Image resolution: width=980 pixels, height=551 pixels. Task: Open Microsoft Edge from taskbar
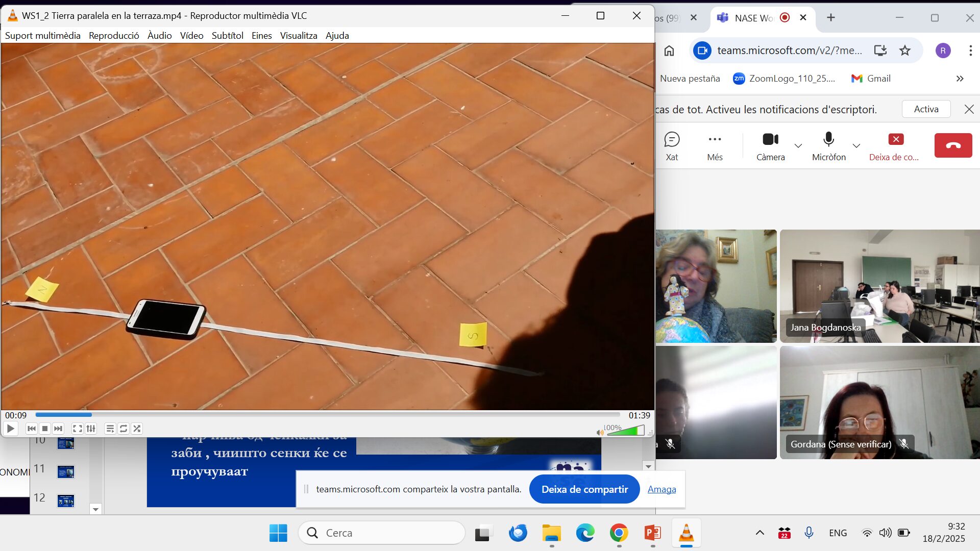click(x=585, y=533)
